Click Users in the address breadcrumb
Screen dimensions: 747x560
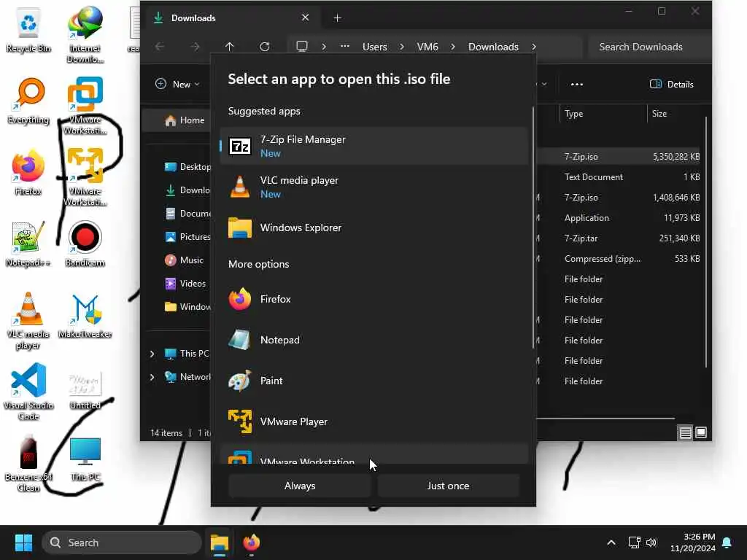point(374,47)
